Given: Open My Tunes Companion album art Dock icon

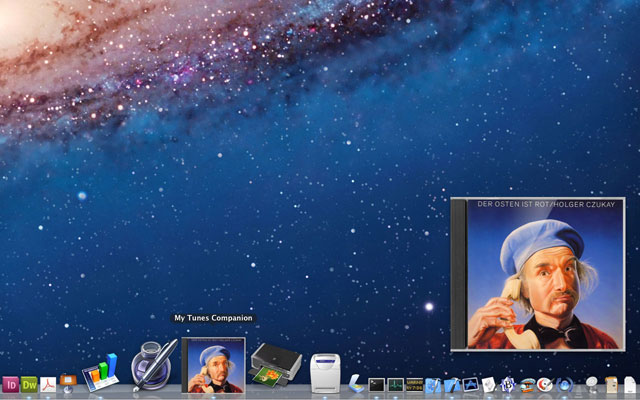Looking at the screenshot, I should [x=213, y=365].
